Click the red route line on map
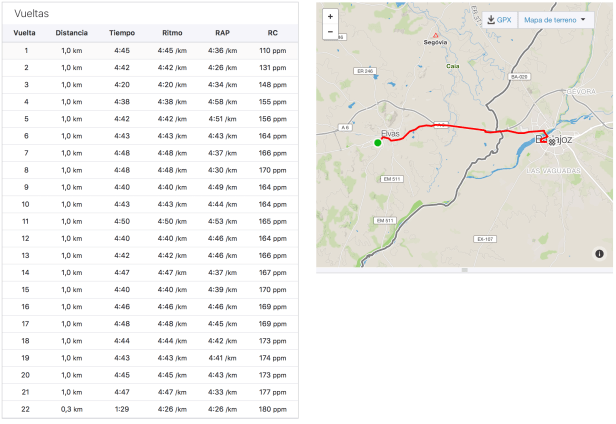This screenshot has height=424, width=616. point(460,128)
